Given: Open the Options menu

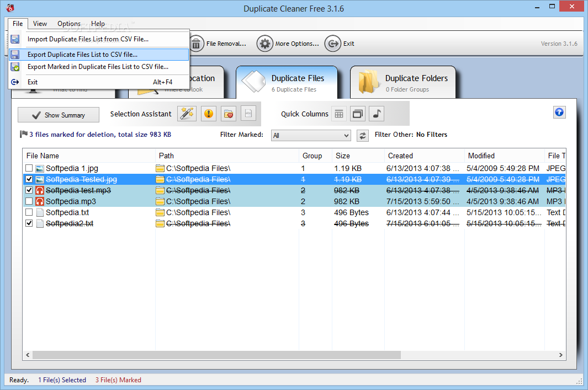Looking at the screenshot, I should (69, 24).
